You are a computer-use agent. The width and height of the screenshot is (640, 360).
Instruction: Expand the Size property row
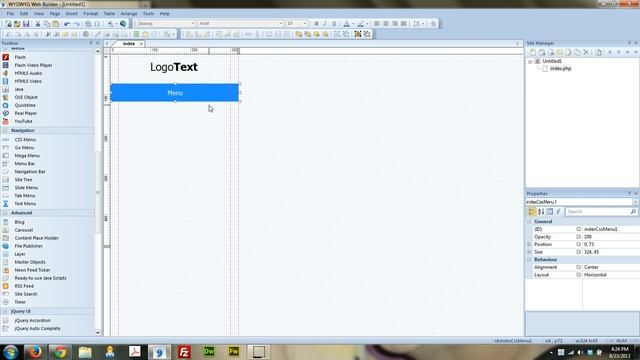pos(529,252)
